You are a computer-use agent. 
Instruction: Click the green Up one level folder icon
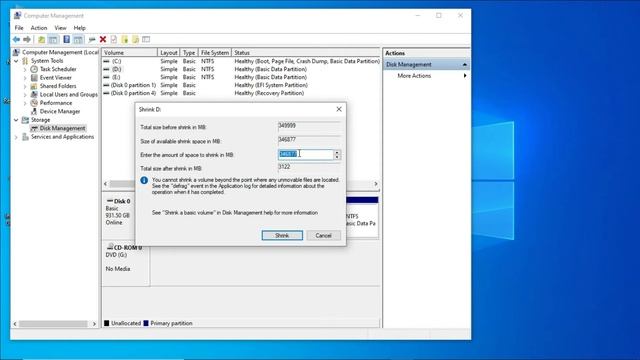[41, 40]
